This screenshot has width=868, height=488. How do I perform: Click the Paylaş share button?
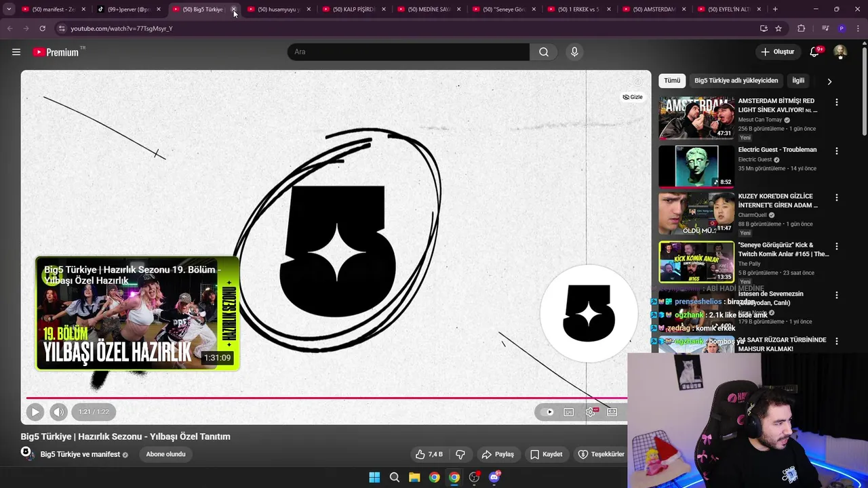tap(498, 454)
